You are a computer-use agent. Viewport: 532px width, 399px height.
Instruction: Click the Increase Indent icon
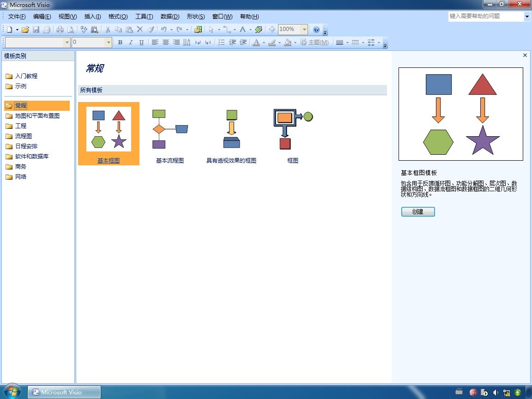(x=243, y=42)
